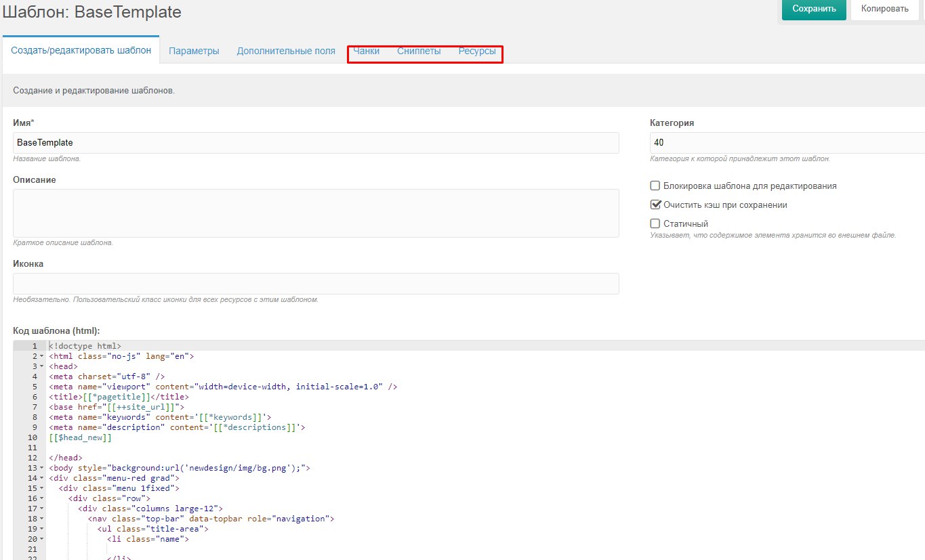
Task: Go to the Чанки tab
Action: [367, 51]
